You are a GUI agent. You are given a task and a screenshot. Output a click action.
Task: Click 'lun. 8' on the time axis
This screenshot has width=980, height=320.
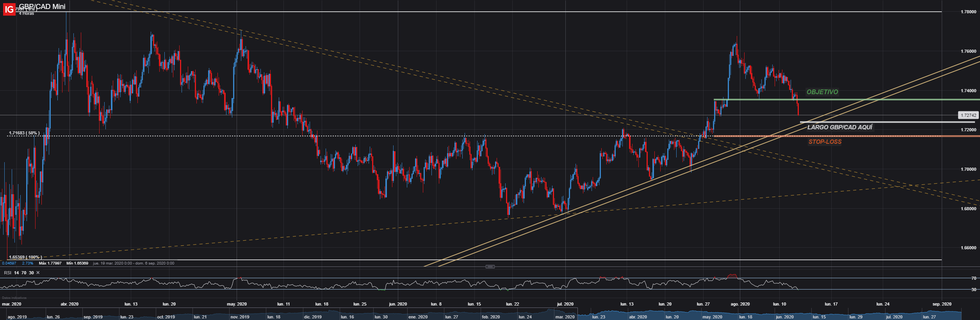click(437, 304)
